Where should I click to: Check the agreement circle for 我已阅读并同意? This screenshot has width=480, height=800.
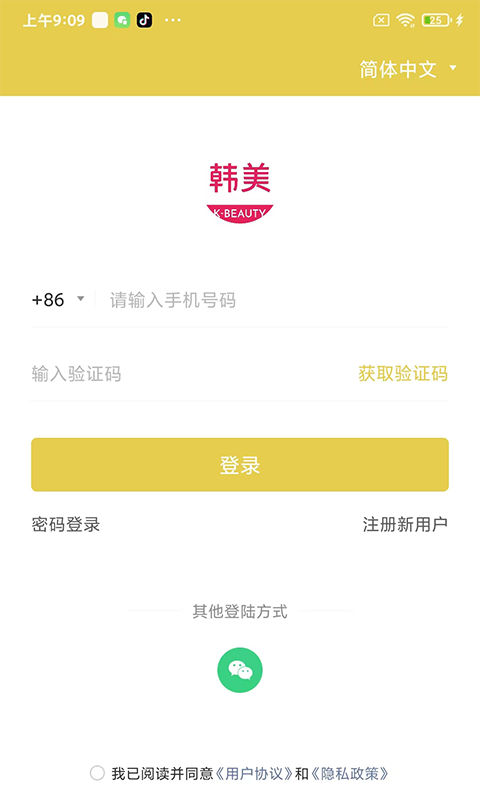(x=97, y=773)
